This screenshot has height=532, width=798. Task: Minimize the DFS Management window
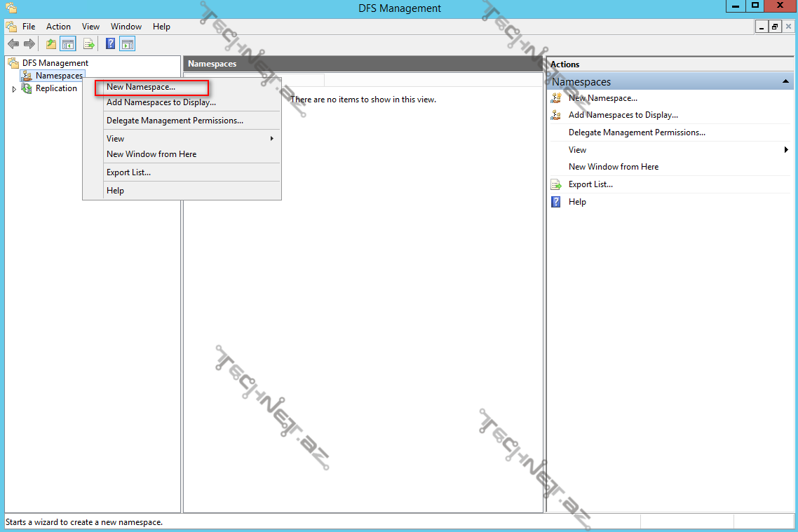(736, 6)
